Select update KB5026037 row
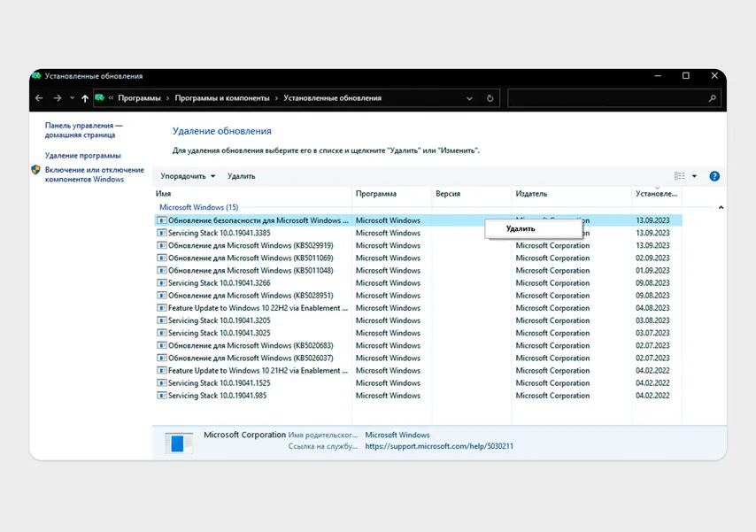756x532 pixels. coord(418,358)
